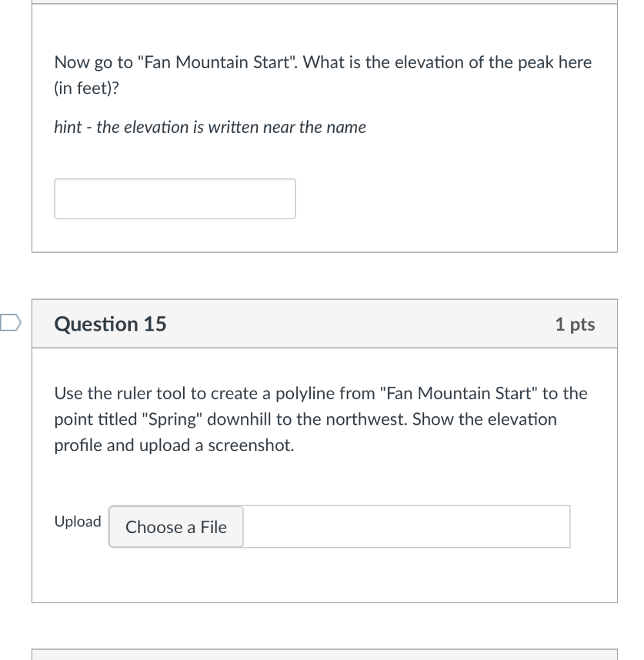Click the italic hint text about elevation

coord(210,127)
